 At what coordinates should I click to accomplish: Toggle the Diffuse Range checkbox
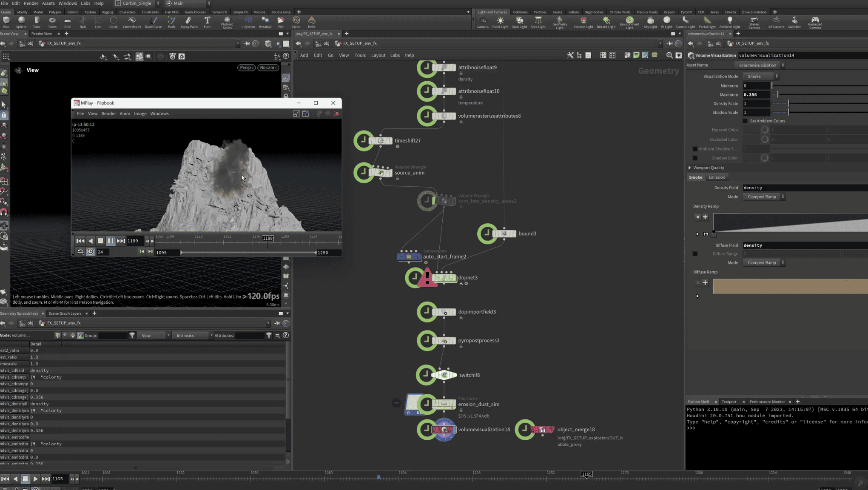pyautogui.click(x=695, y=254)
